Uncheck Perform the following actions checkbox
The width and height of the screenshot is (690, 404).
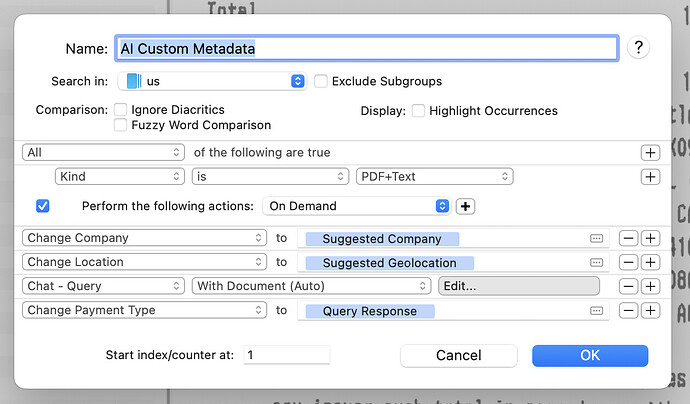point(42,206)
